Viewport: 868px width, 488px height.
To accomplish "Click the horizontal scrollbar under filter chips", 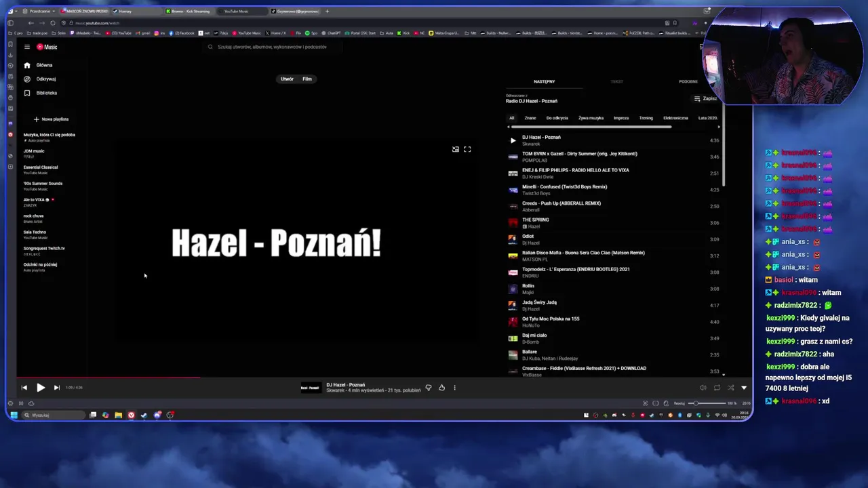I will 591,127.
